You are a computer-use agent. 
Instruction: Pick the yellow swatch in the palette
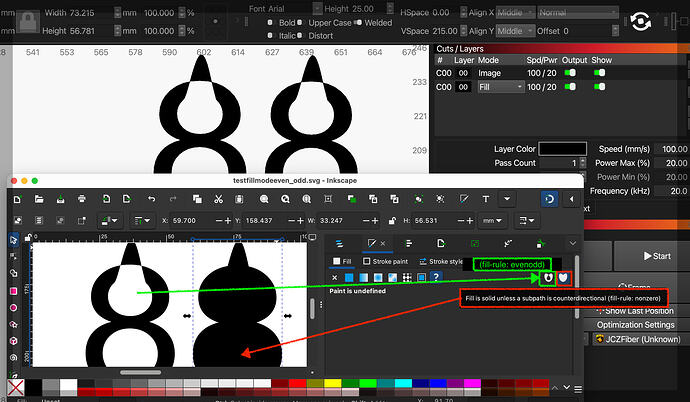[332, 384]
